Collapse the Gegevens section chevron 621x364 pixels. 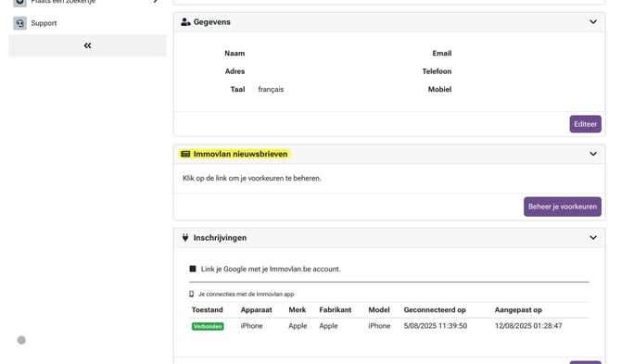click(593, 21)
